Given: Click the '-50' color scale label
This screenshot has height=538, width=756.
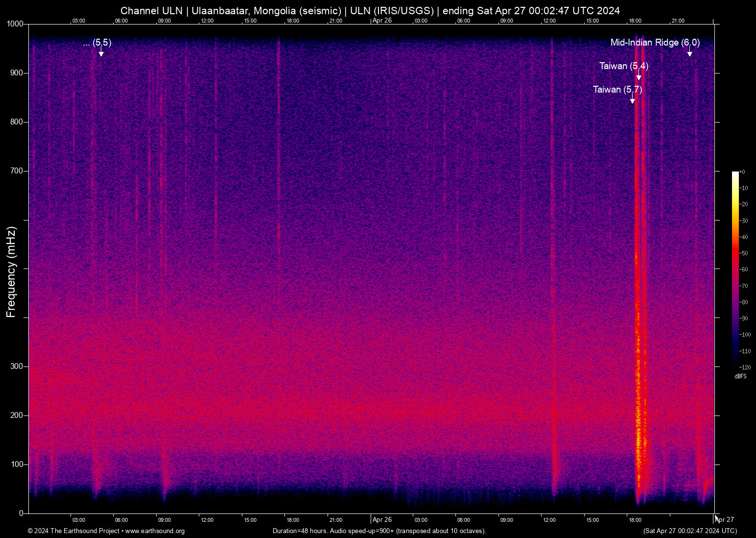Looking at the screenshot, I should 744,253.
